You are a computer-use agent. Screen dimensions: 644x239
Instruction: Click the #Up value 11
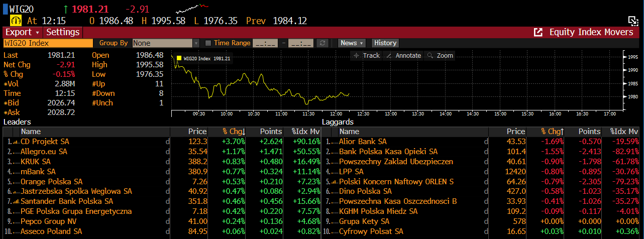159,84
